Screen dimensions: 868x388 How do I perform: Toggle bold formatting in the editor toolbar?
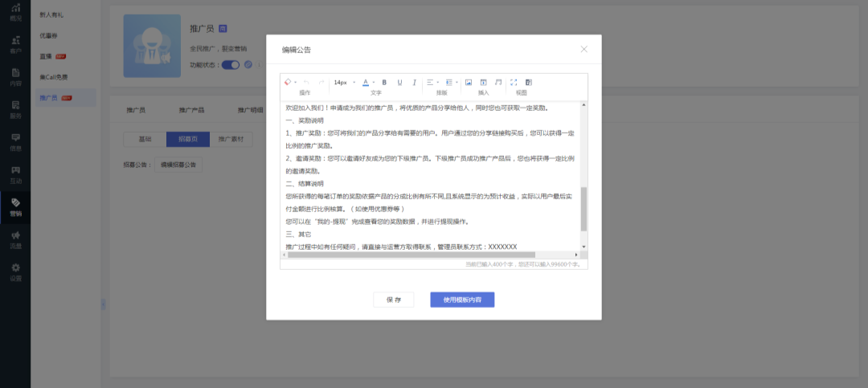[x=384, y=82]
